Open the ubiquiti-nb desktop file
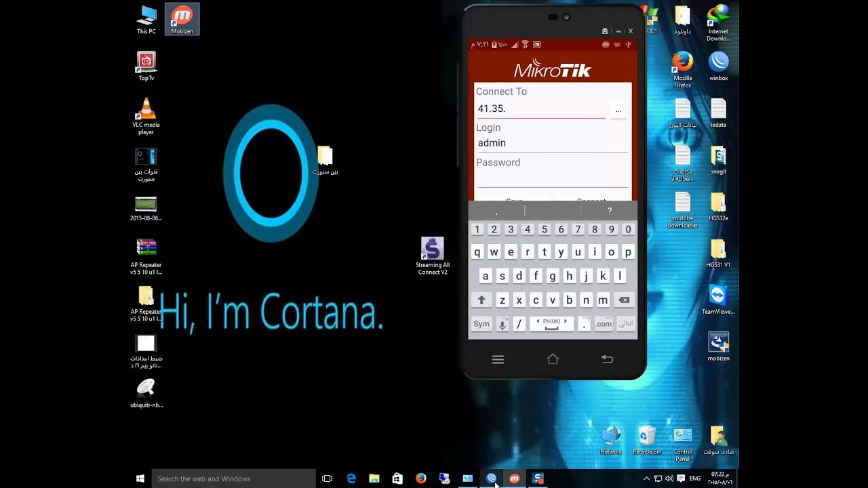 pyautogui.click(x=146, y=393)
